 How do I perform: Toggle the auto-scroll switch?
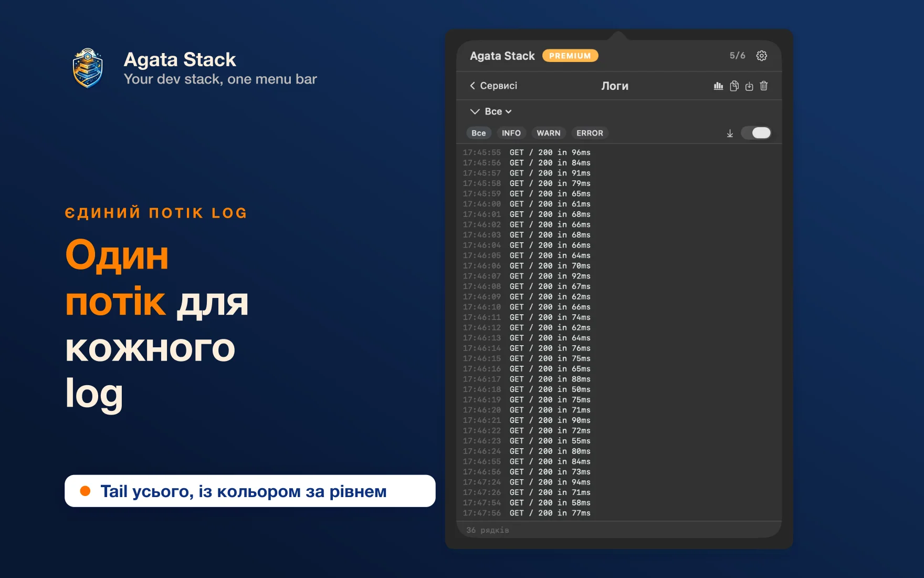[x=756, y=133]
